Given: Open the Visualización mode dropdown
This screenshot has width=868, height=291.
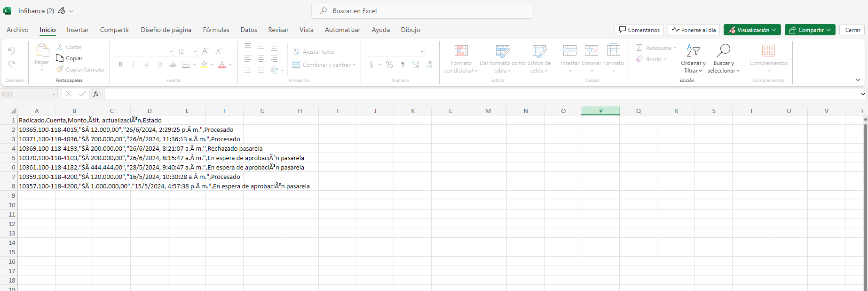Looking at the screenshot, I should pos(752,30).
